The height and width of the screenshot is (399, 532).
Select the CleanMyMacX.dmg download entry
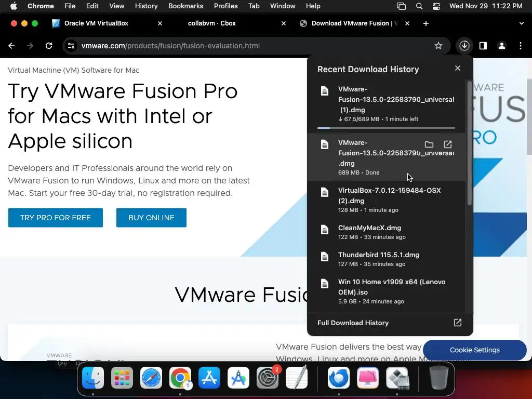click(387, 232)
